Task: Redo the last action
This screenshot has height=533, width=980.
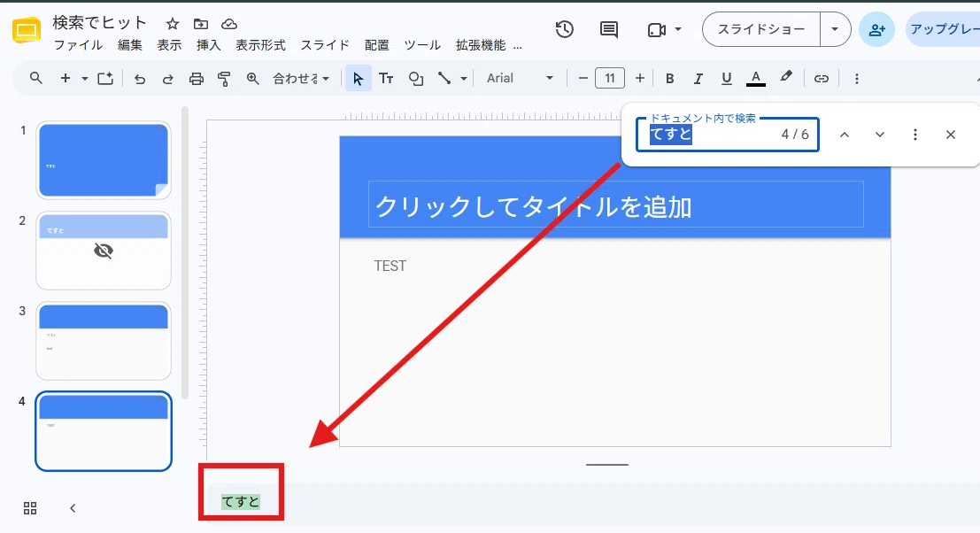Action: click(167, 79)
